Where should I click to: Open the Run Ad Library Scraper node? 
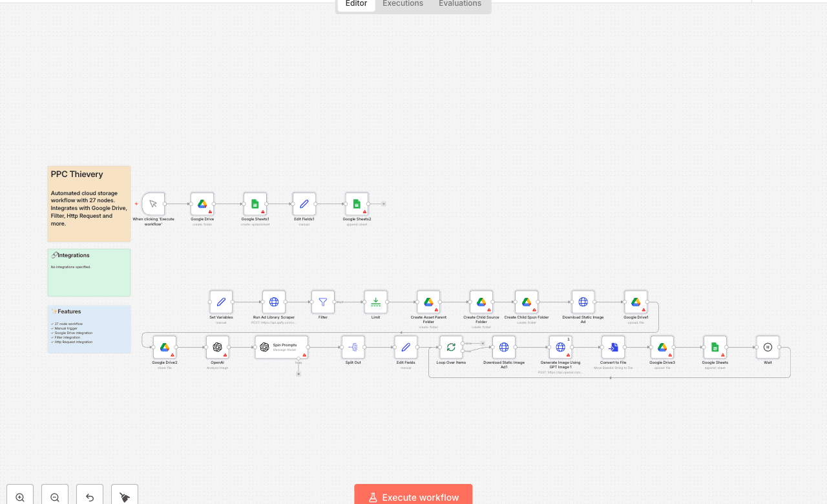click(274, 302)
